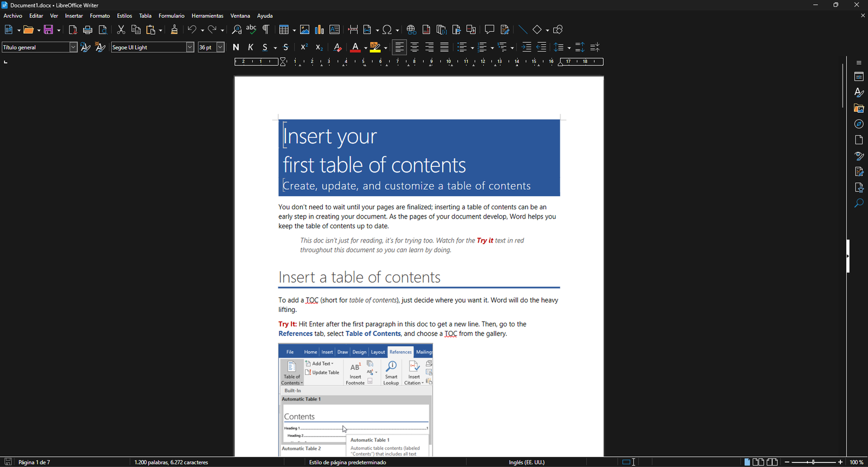Image resolution: width=868 pixels, height=467 pixels.
Task: Open the Editar menu
Action: (x=36, y=16)
